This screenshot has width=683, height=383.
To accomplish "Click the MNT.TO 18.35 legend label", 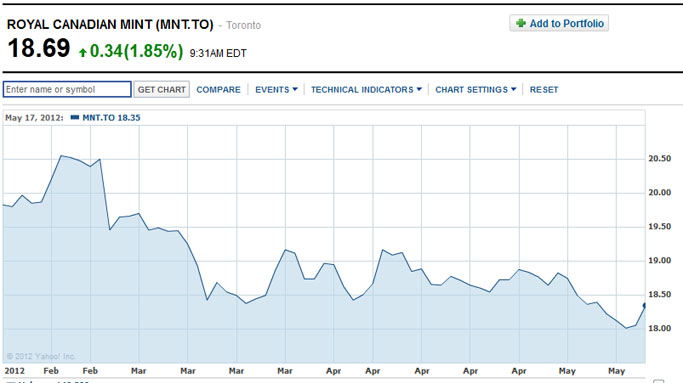I will [111, 118].
